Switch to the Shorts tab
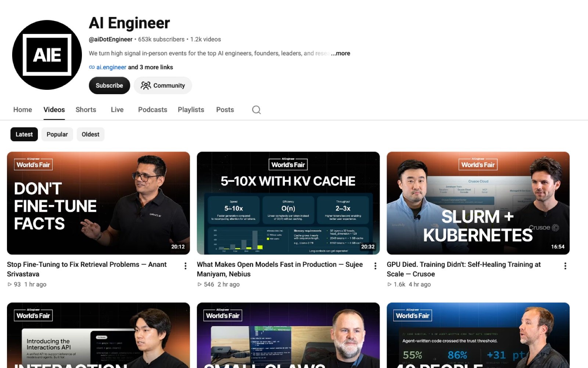 (x=86, y=110)
